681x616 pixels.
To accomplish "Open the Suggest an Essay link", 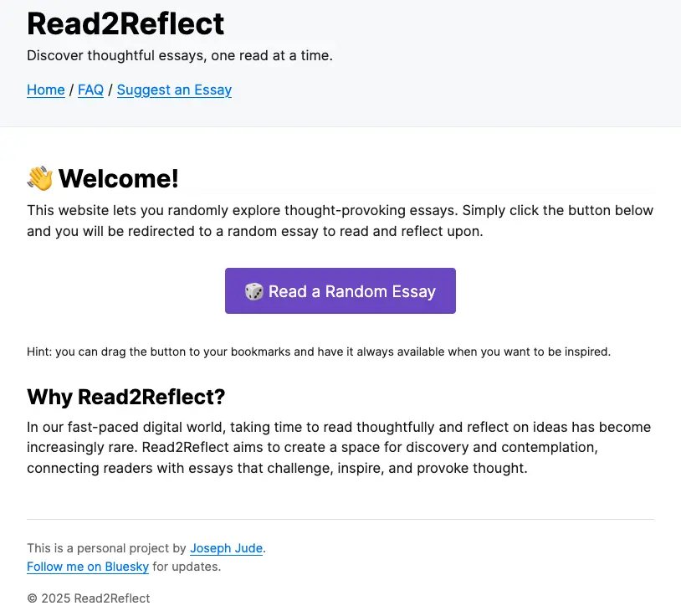I will (x=174, y=90).
